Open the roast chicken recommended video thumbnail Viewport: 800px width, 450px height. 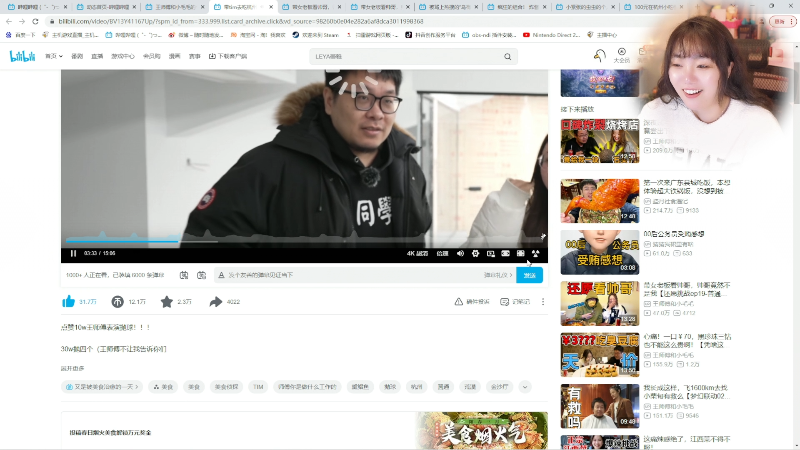[599, 201]
